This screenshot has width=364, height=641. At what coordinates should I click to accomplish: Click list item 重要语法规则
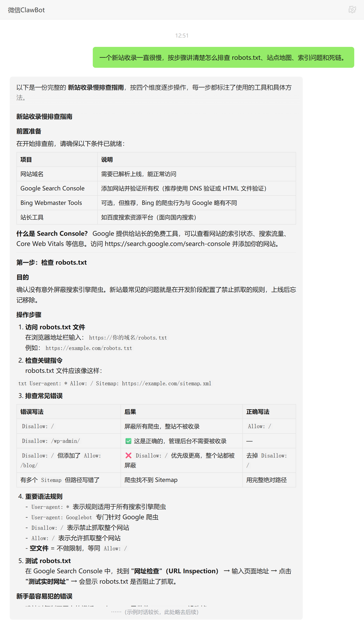44,496
